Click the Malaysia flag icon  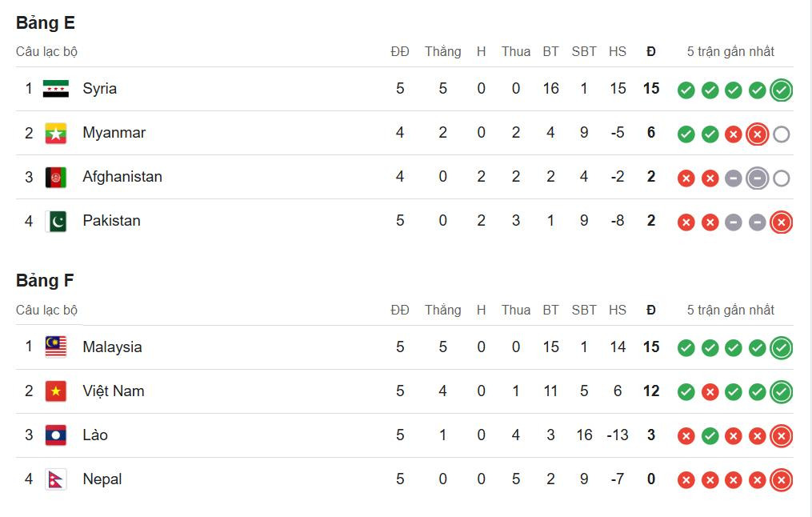coord(56,347)
